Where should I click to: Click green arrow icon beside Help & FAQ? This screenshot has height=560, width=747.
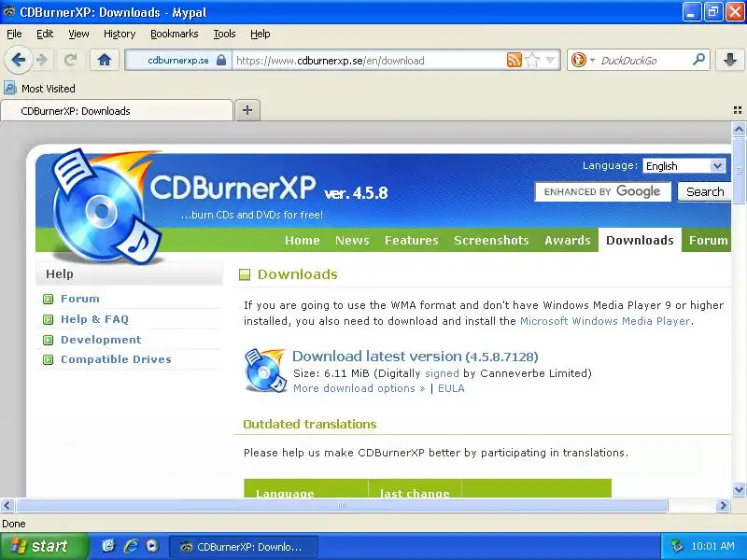(49, 319)
